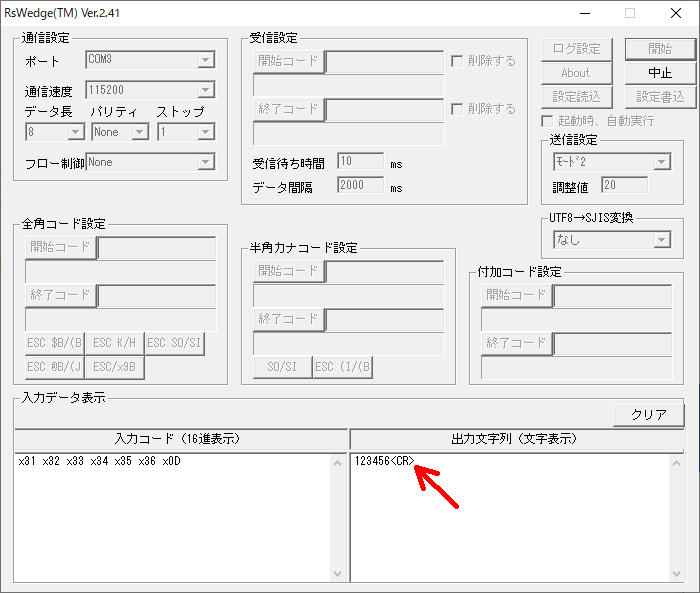This screenshot has height=593, width=700.
Task: Click the データ間隔 2000 input field
Action: tap(361, 185)
